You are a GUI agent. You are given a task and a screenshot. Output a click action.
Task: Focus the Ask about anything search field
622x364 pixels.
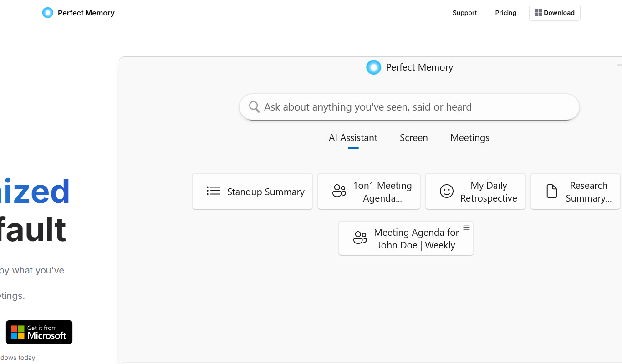pos(409,107)
